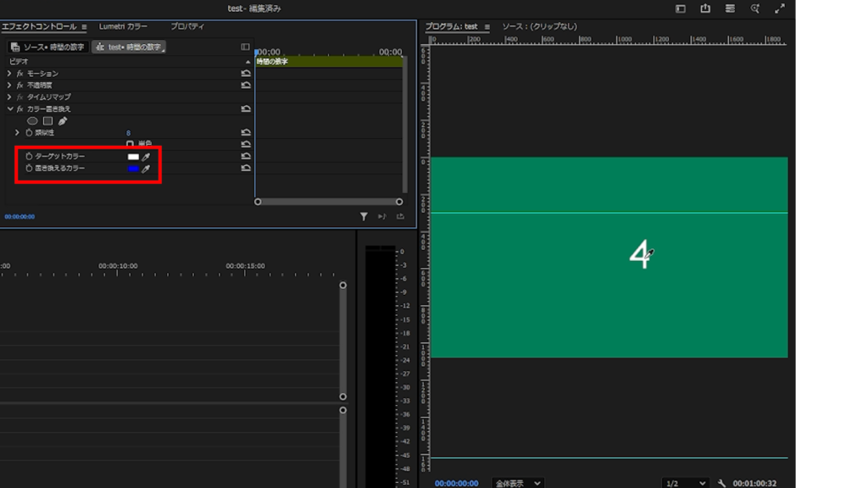868x488 pixels.
Task: Open the エフェクトコントロール panel menu icon
Action: (x=84, y=26)
